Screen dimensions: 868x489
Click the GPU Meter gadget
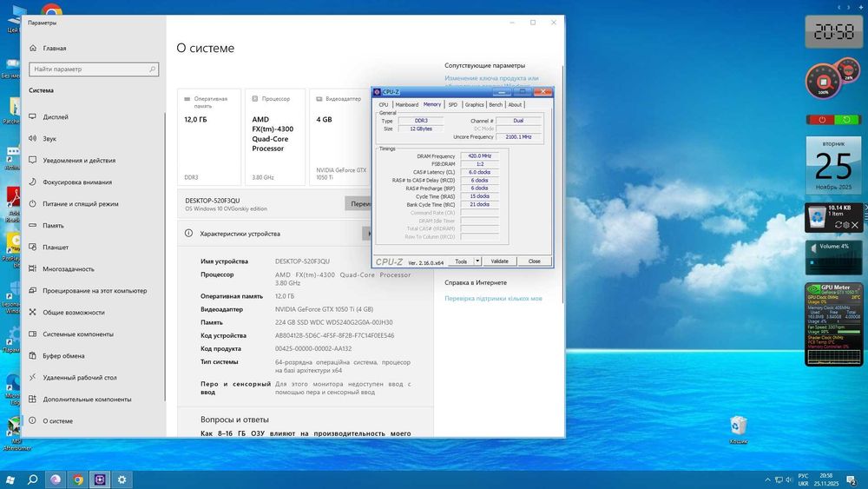(x=833, y=325)
